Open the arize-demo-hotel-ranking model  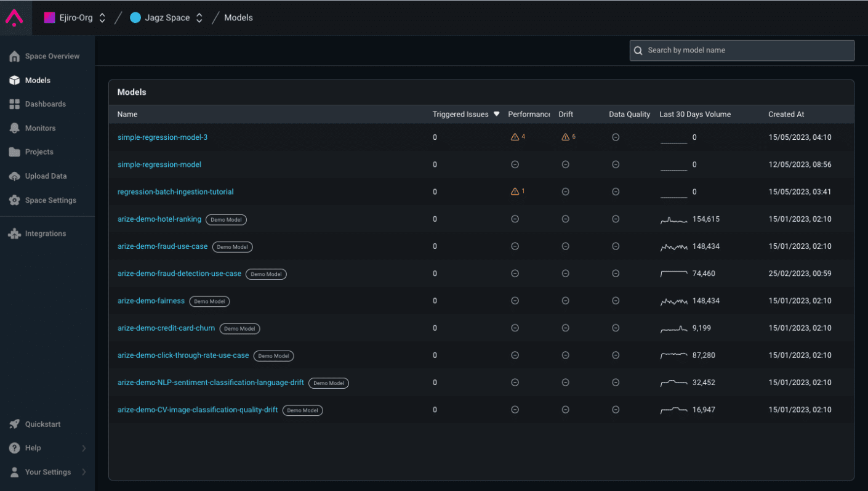159,219
